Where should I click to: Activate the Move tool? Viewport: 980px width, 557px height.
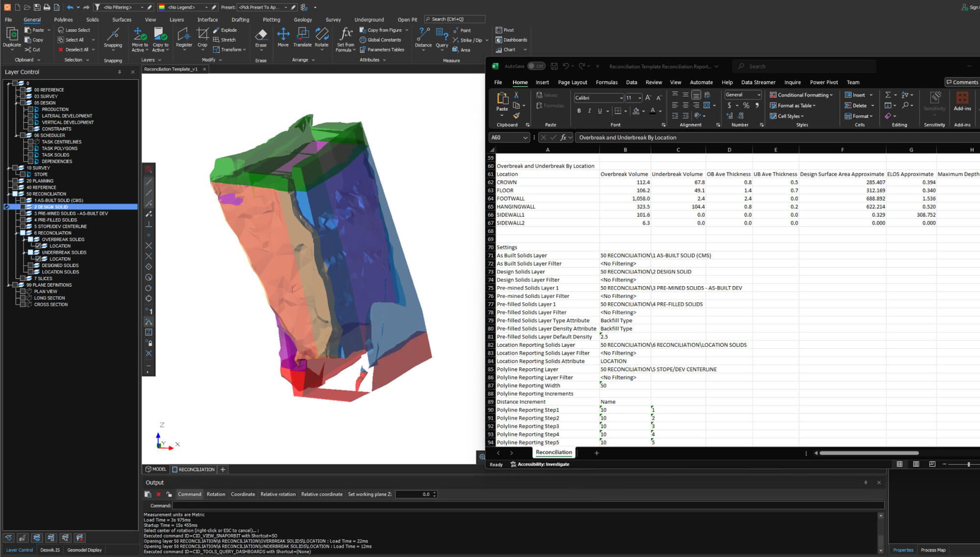tap(283, 38)
